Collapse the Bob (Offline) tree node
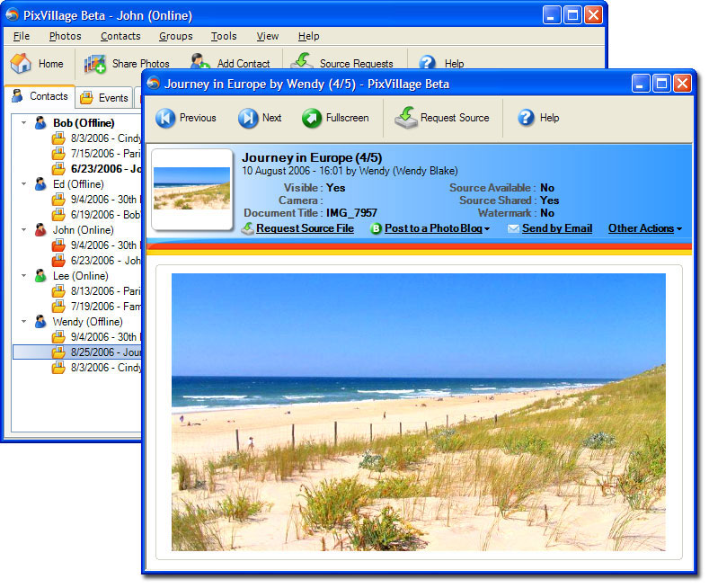The width and height of the screenshot is (709, 588). click(x=24, y=122)
